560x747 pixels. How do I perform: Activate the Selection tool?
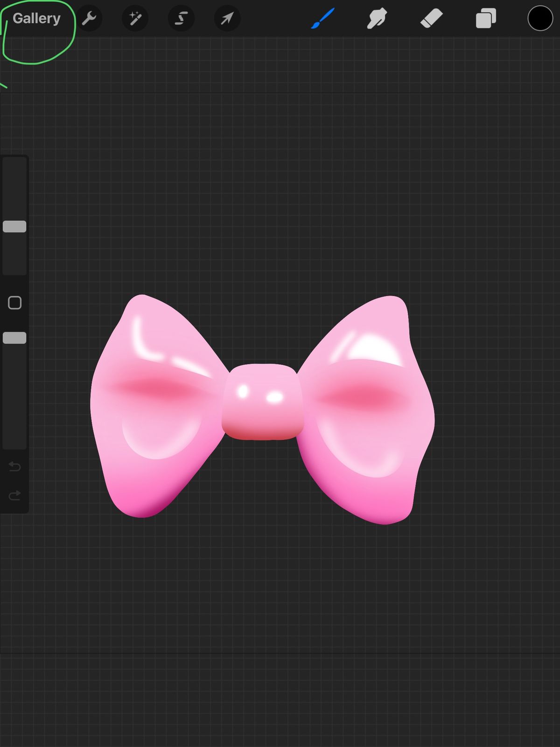point(181,19)
